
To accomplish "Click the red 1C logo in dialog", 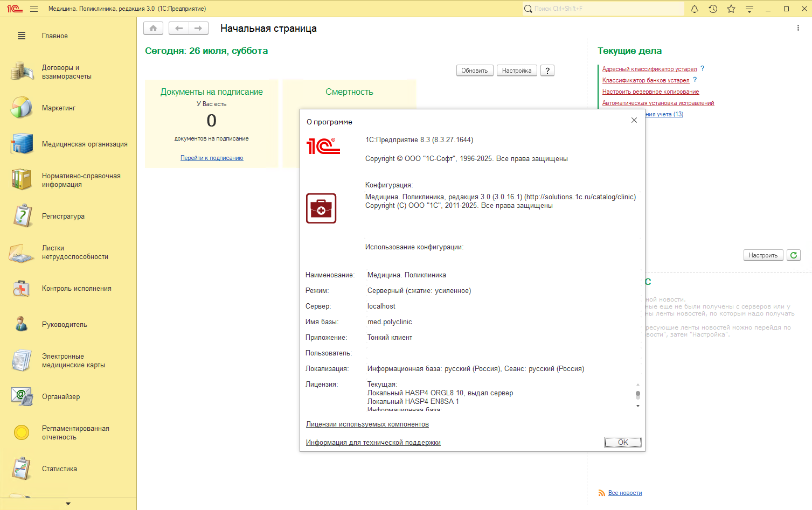I will [323, 146].
